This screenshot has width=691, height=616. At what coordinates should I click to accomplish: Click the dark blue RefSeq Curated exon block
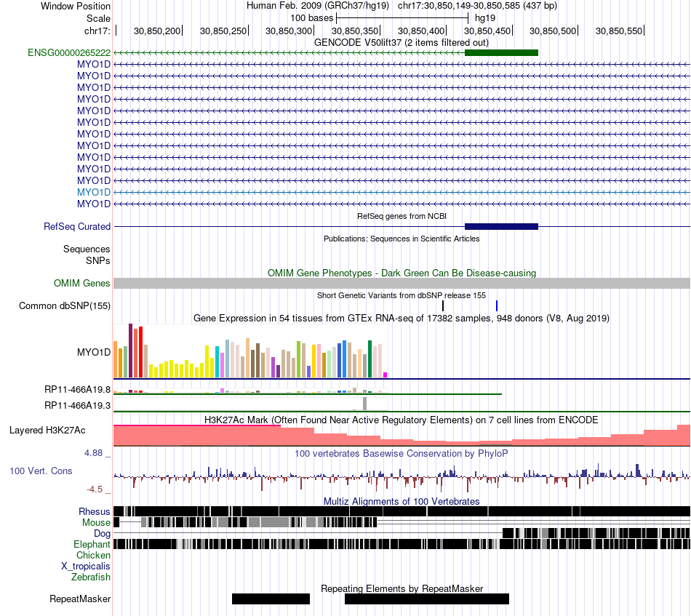501,226
